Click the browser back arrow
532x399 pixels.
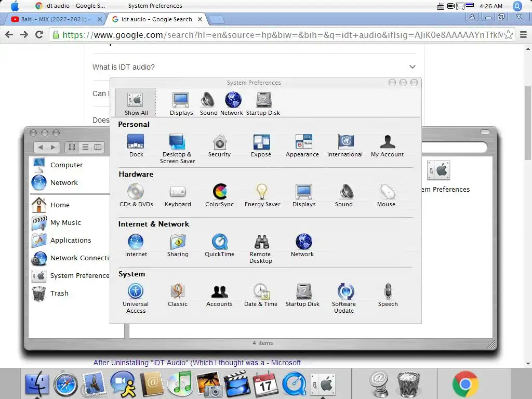click(x=9, y=35)
